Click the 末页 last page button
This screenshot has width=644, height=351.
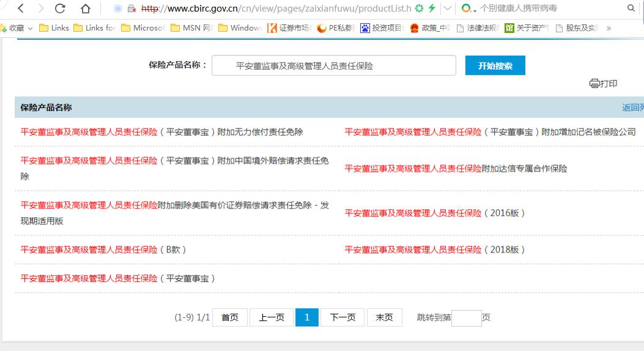pos(385,317)
